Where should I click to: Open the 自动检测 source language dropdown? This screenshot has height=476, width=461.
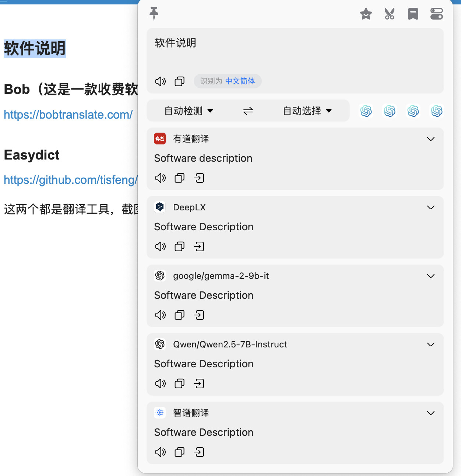point(189,111)
